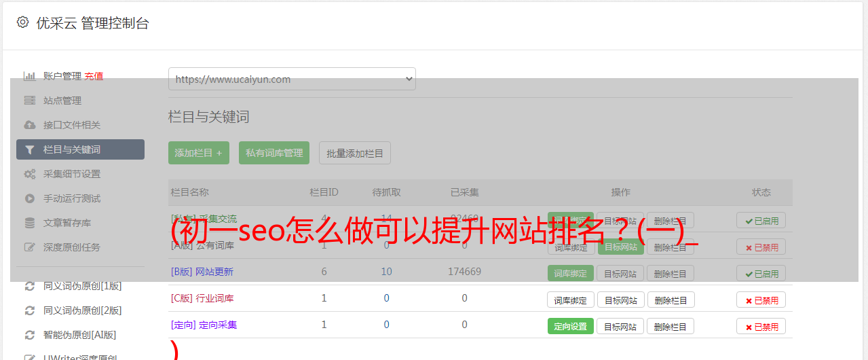Click the database icon for 文章暂存库
Image resolution: width=868 pixels, height=360 pixels.
(x=30, y=223)
